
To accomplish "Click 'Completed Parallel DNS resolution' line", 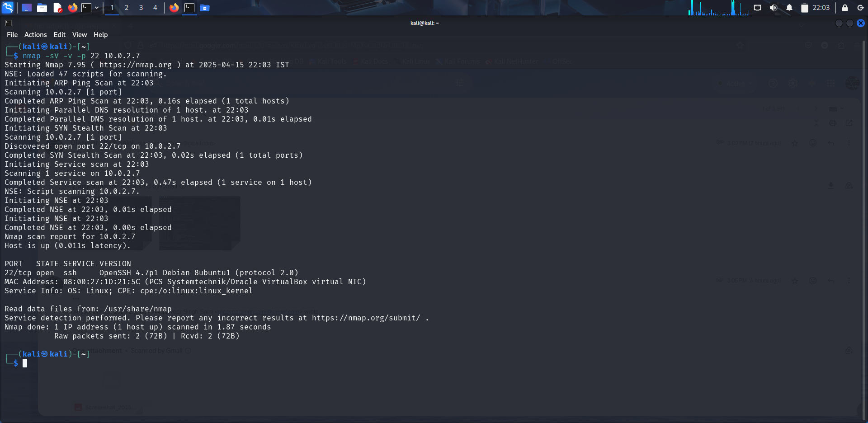I will (x=158, y=119).
